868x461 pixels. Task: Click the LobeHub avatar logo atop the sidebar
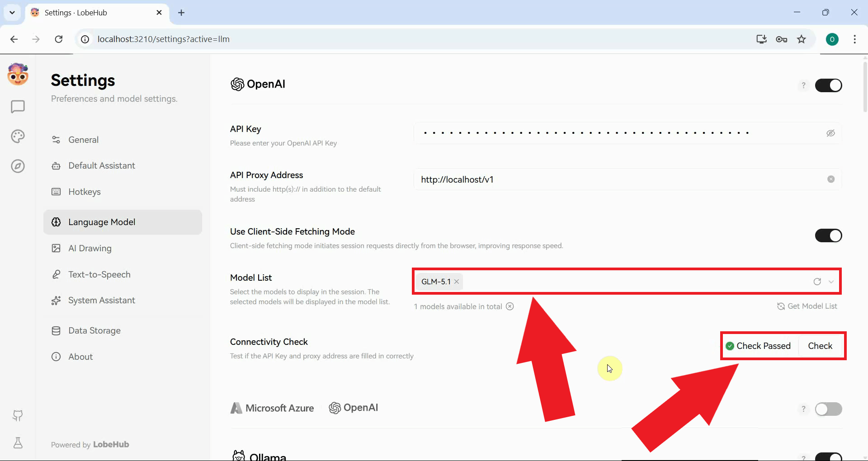[17, 74]
